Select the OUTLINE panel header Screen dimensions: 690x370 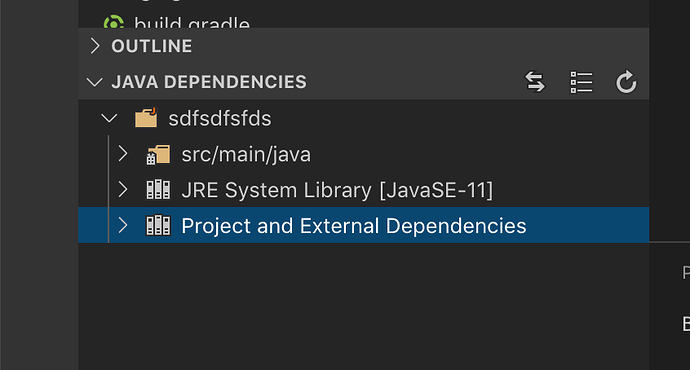[x=363, y=46]
